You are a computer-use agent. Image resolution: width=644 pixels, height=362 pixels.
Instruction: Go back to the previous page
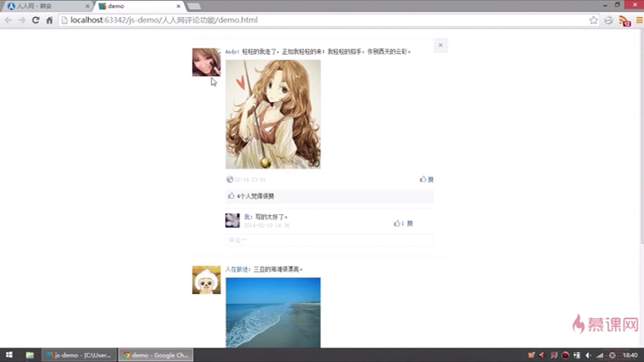pos(8,20)
